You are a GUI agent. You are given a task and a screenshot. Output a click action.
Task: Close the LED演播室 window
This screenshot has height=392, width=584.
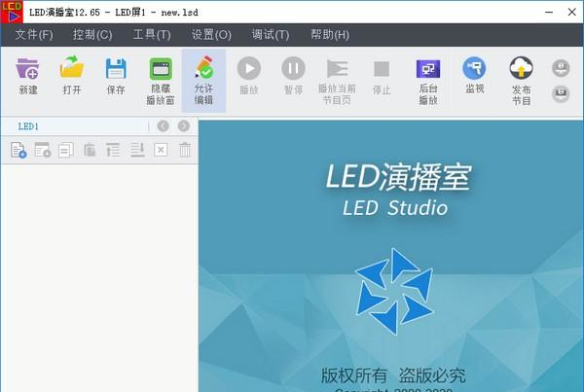coord(572,12)
